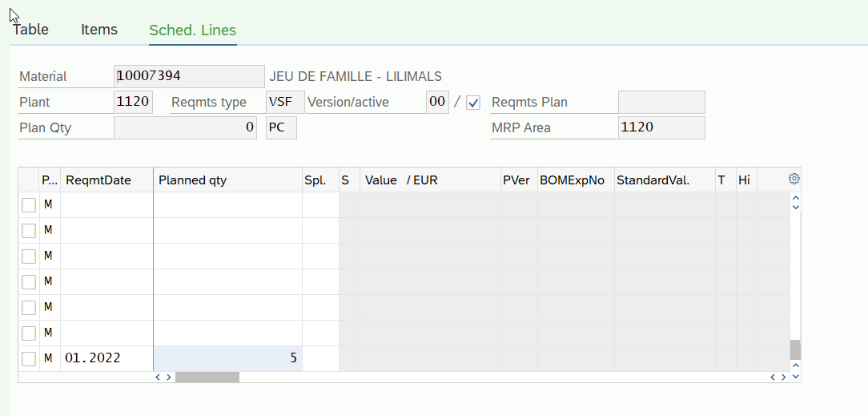Click the Spl. cell in the 01.2022 row

[320, 358]
